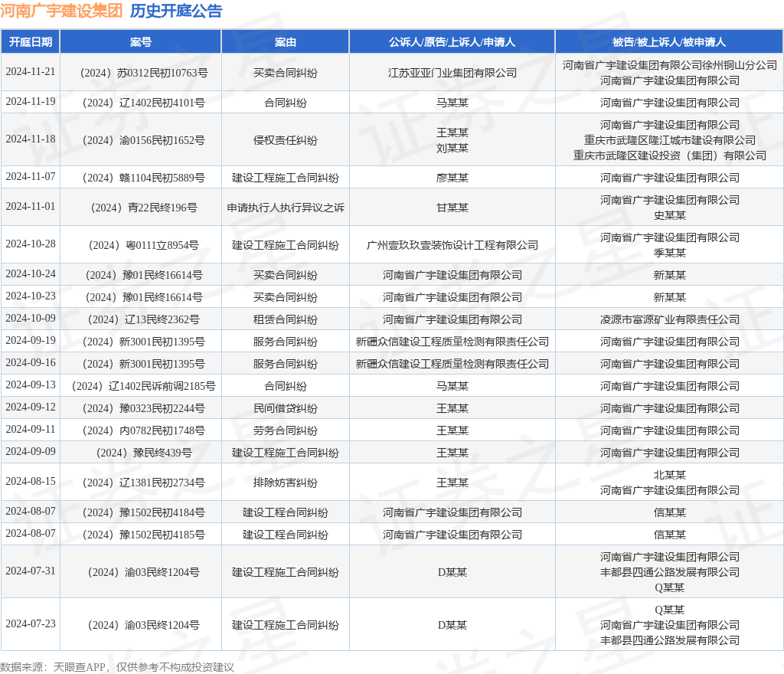Click the date 2024-10-28

pyautogui.click(x=31, y=244)
